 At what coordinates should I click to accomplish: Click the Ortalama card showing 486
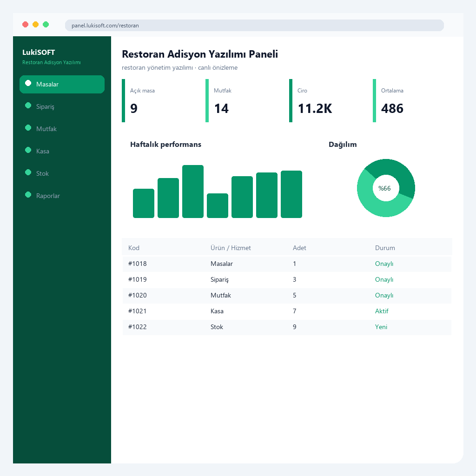(x=411, y=101)
